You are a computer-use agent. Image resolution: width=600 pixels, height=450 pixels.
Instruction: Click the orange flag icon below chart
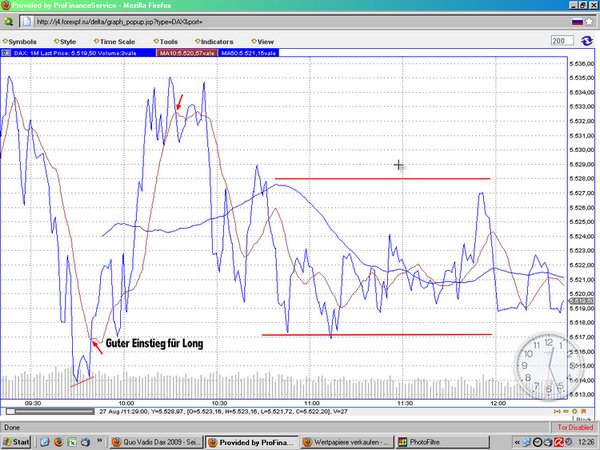[584, 411]
